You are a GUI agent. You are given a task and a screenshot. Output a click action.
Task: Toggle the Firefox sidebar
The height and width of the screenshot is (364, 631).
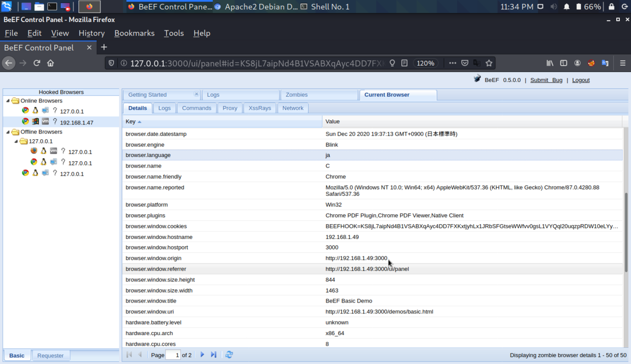coord(564,63)
